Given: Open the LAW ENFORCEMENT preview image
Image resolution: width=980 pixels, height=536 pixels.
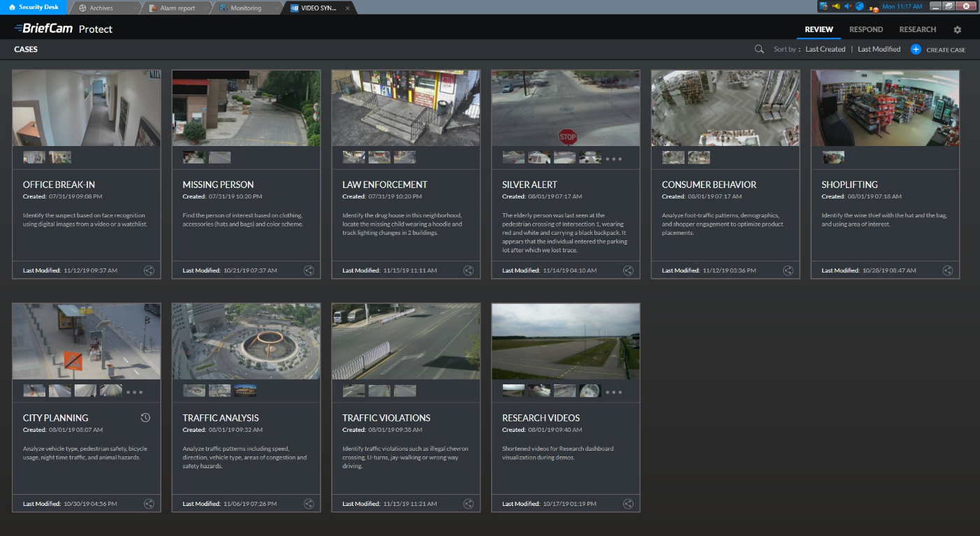Looking at the screenshot, I should (x=406, y=108).
